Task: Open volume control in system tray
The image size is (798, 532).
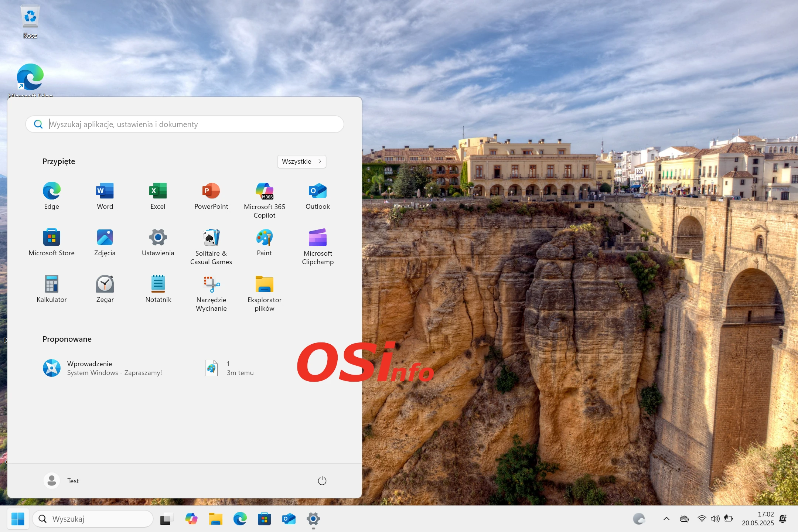Action: coord(715,519)
